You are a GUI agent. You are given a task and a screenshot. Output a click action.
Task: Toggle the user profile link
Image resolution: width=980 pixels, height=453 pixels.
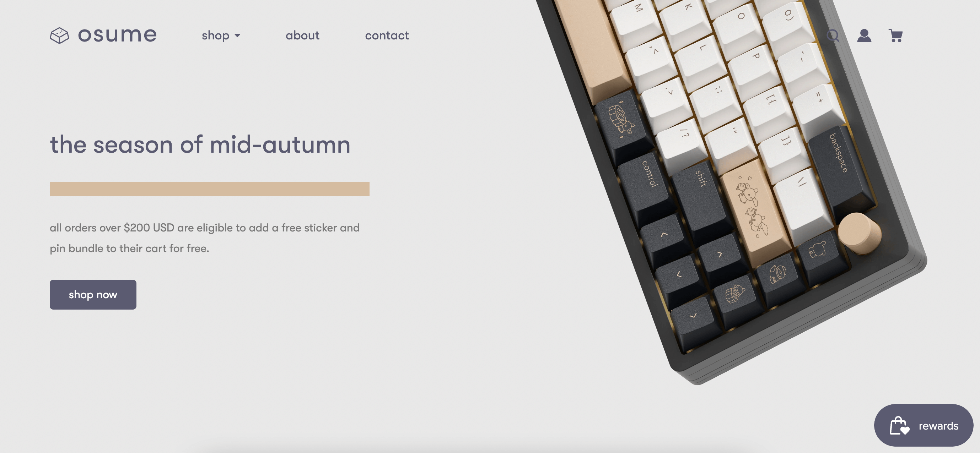[x=865, y=35]
